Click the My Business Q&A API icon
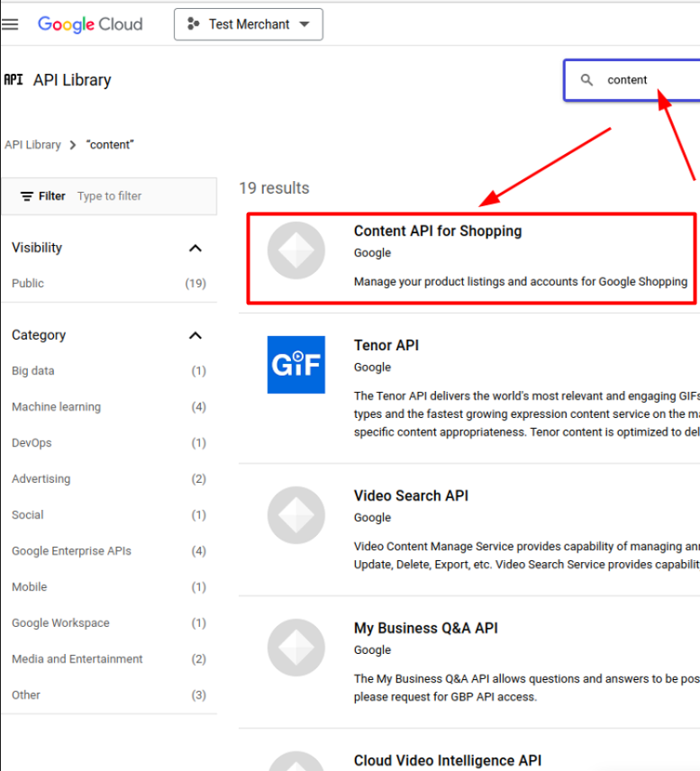This screenshot has height=771, width=700. click(296, 647)
